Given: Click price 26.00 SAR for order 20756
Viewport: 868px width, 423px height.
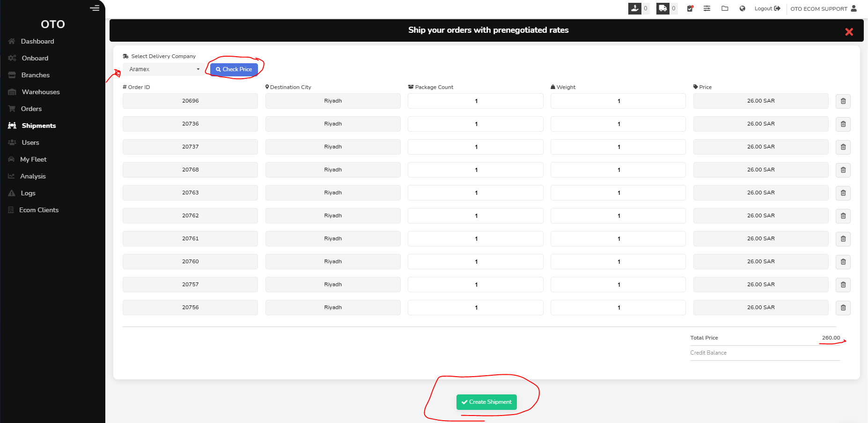Looking at the screenshot, I should [761, 308].
